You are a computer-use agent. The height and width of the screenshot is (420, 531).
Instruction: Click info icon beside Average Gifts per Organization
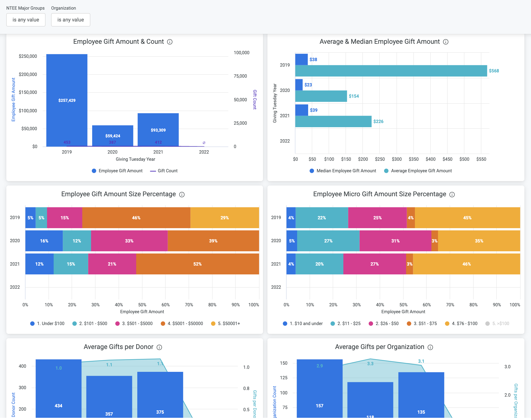point(430,347)
